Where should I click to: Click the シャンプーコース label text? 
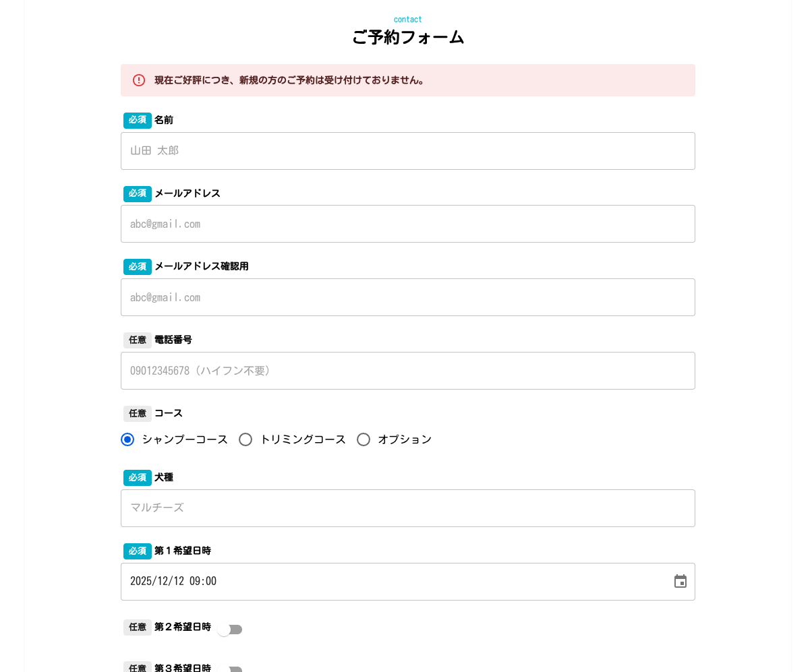point(185,439)
